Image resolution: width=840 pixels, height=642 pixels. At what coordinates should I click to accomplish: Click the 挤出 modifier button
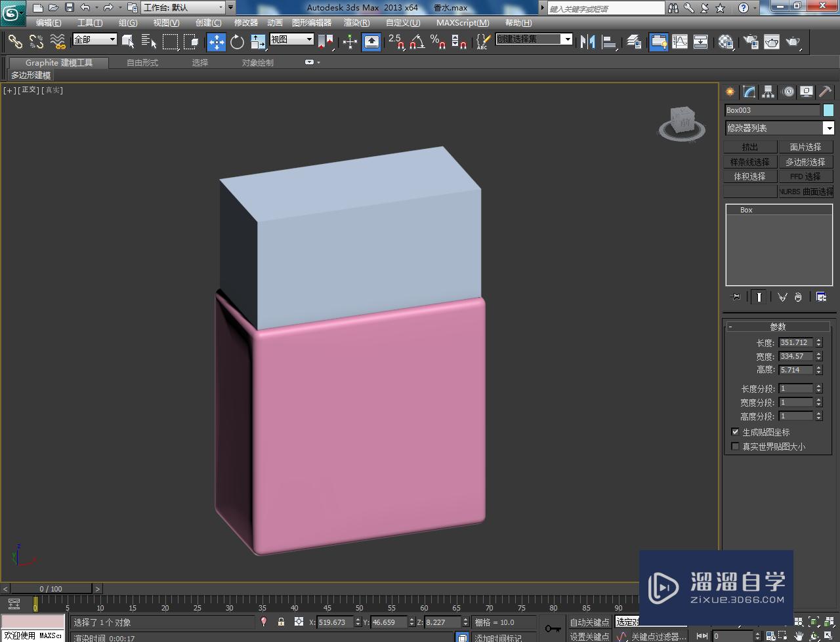pyautogui.click(x=750, y=147)
